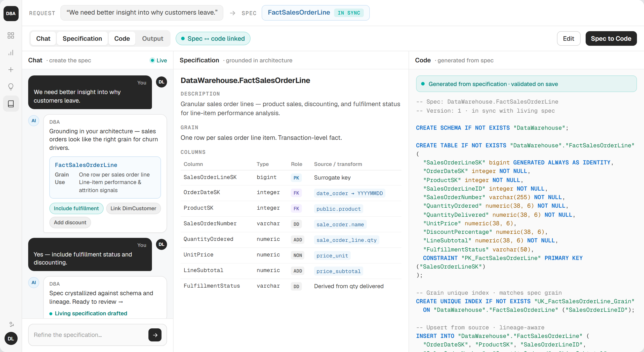Open the bar chart analytics icon

[x=11, y=53]
